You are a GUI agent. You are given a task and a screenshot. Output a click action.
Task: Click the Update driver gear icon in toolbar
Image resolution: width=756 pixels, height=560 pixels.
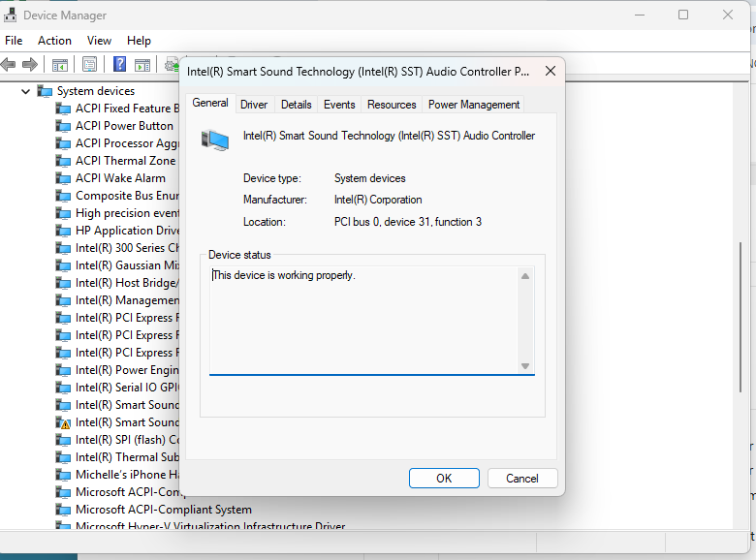[x=172, y=65]
